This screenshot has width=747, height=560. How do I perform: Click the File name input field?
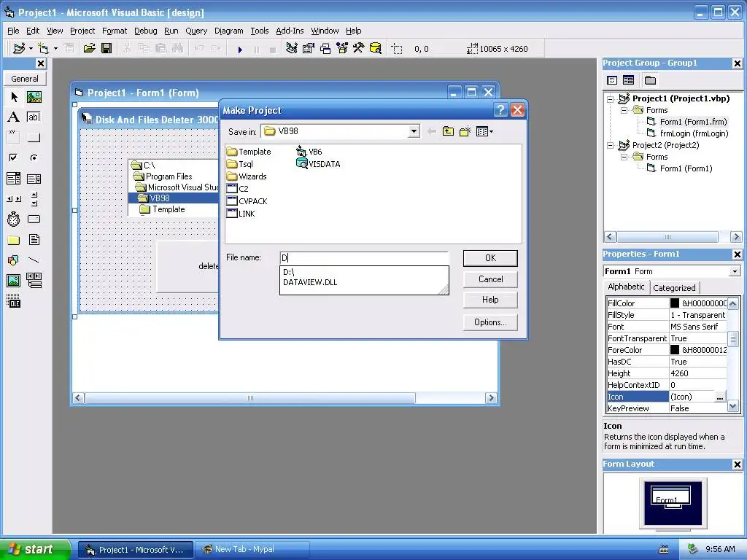364,257
